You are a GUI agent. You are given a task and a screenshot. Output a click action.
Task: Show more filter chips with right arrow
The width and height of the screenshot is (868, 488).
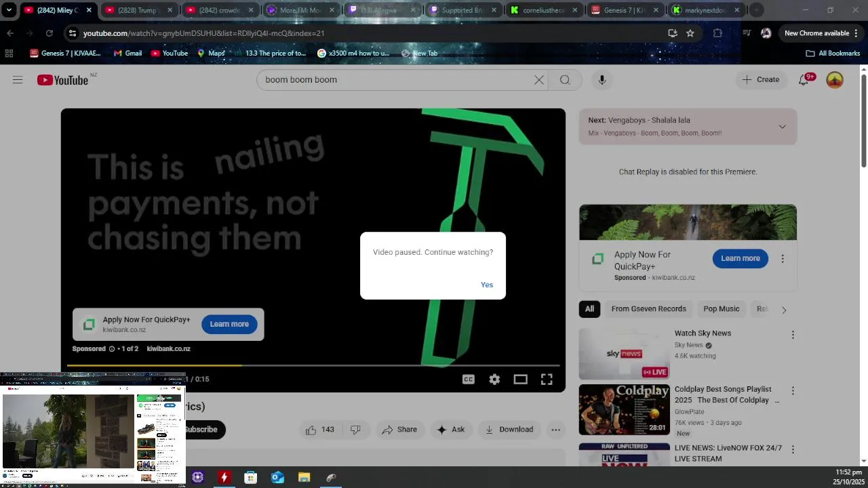click(x=784, y=310)
